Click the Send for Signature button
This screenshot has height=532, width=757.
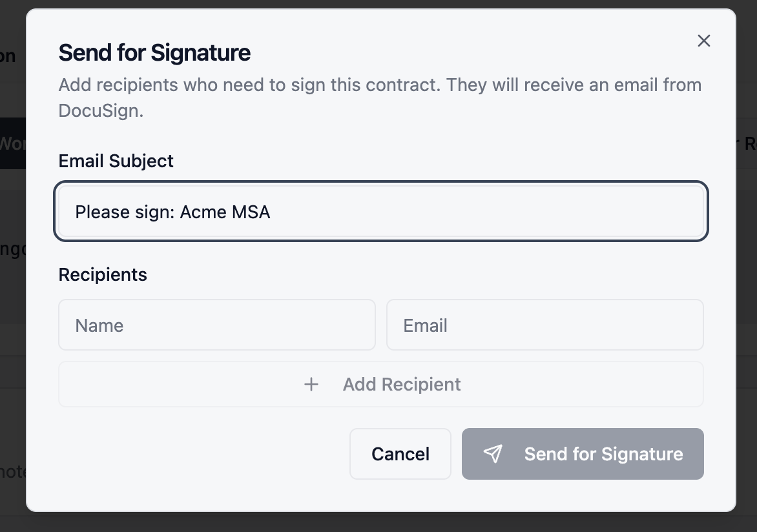pos(582,454)
